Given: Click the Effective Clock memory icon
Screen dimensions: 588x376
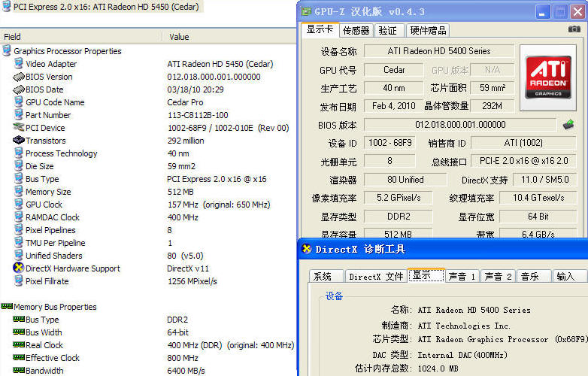Looking at the screenshot, I should [x=19, y=358].
